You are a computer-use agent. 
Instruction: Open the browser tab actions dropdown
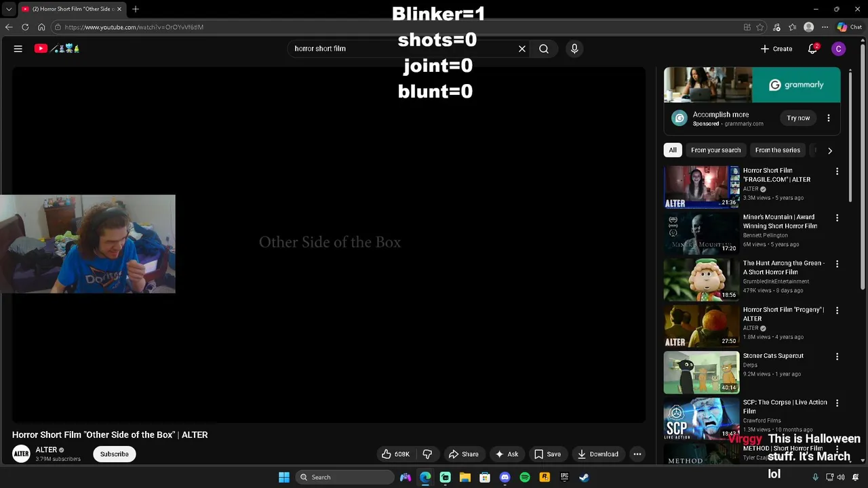9,9
